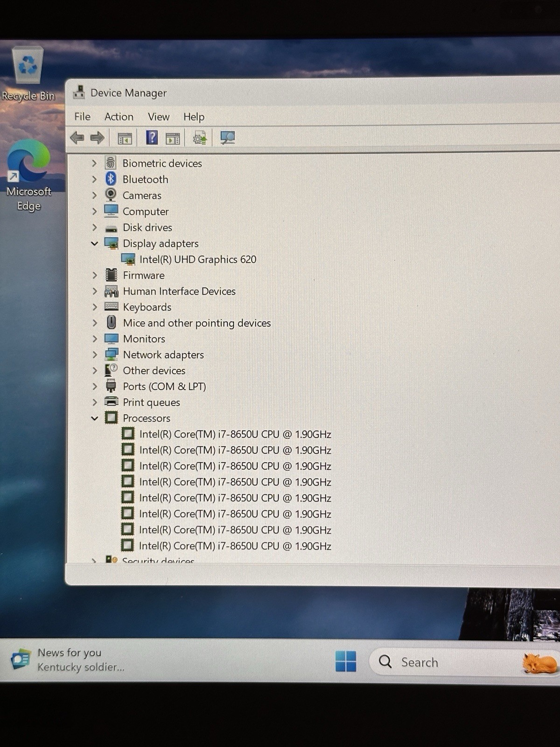Click the Processors category label
This screenshot has width=560, height=747.
147,418
